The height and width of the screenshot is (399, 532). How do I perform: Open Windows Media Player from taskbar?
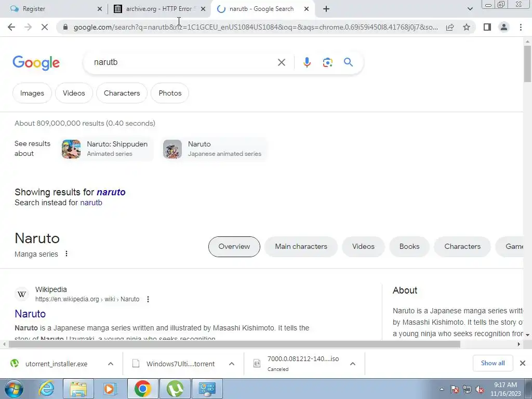(x=109, y=389)
